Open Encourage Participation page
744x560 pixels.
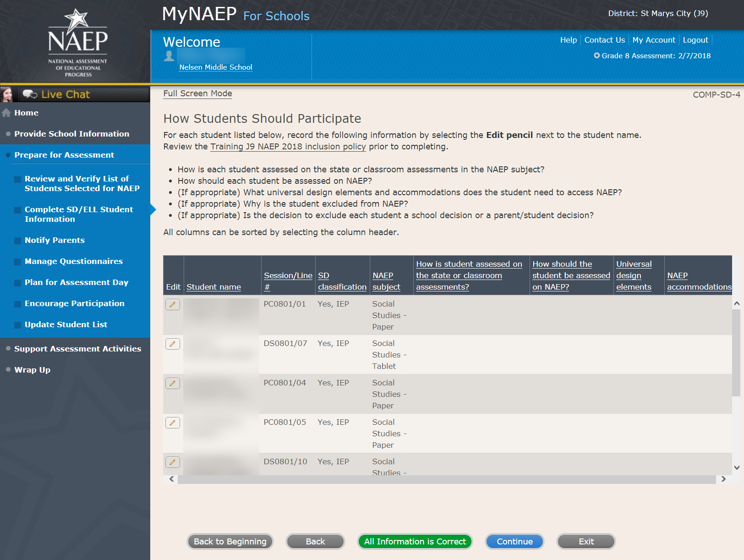tap(75, 303)
